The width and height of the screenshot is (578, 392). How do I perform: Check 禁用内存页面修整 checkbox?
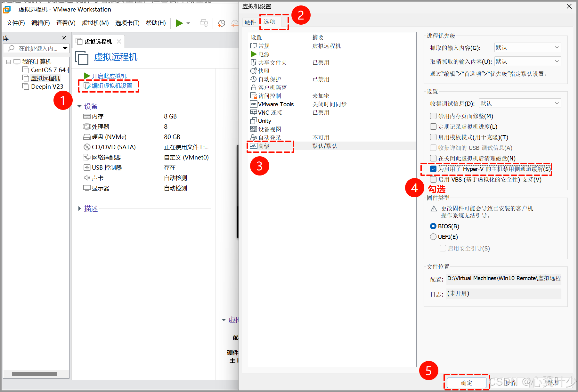(x=433, y=116)
